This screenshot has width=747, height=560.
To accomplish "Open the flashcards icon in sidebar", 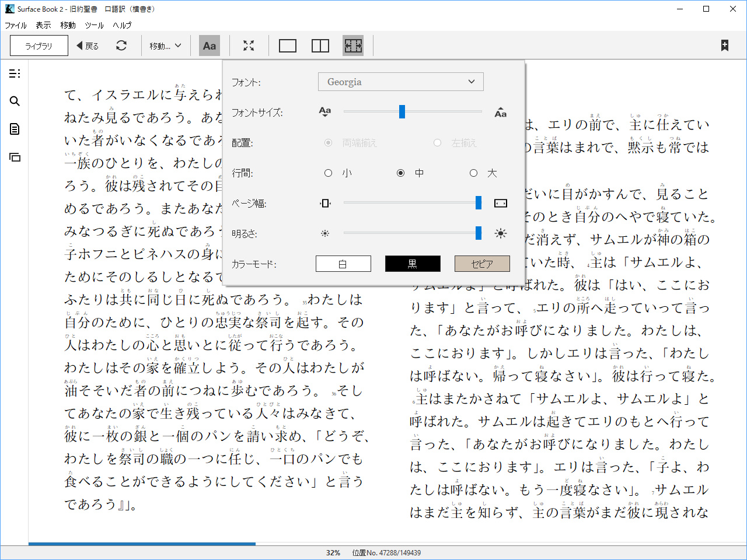I will point(15,157).
